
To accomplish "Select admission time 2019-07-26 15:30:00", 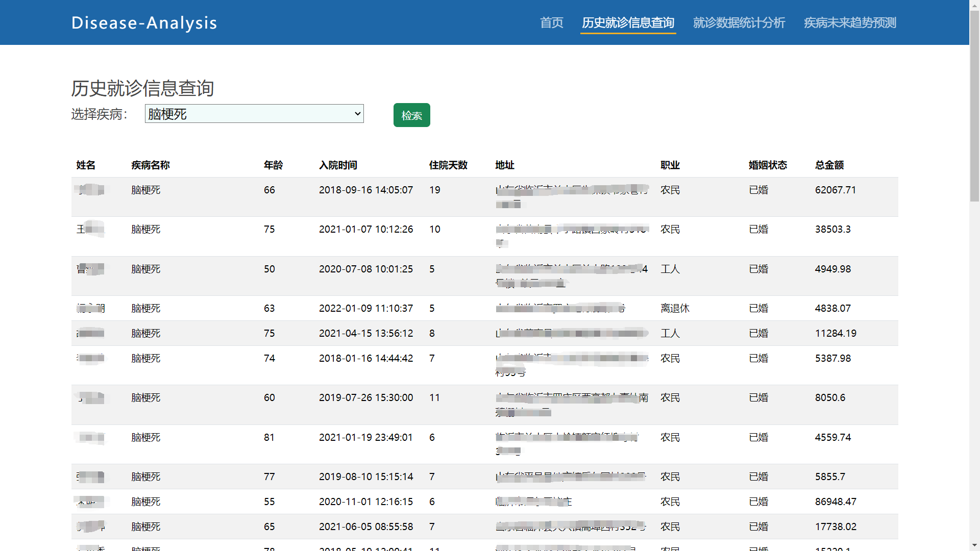I will point(366,398).
